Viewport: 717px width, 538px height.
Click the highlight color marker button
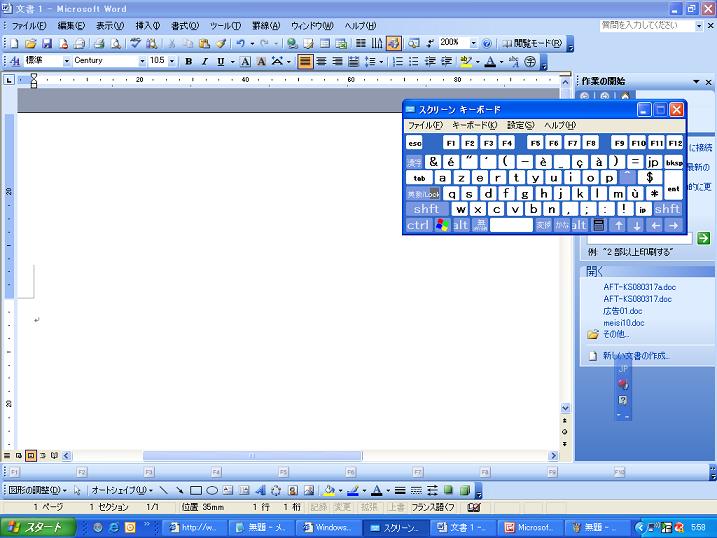coord(466,61)
